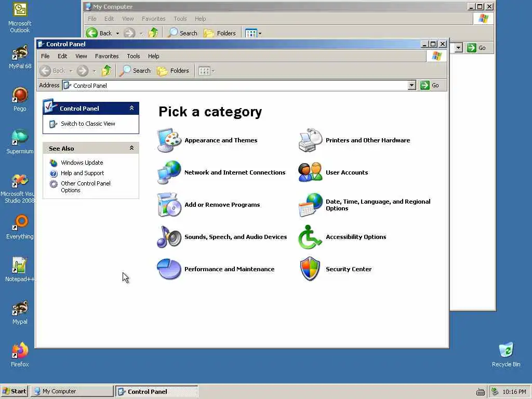Viewport: 532px width, 399px height.
Task: Open Back history dropdown in My Computer window
Action: 118,33
